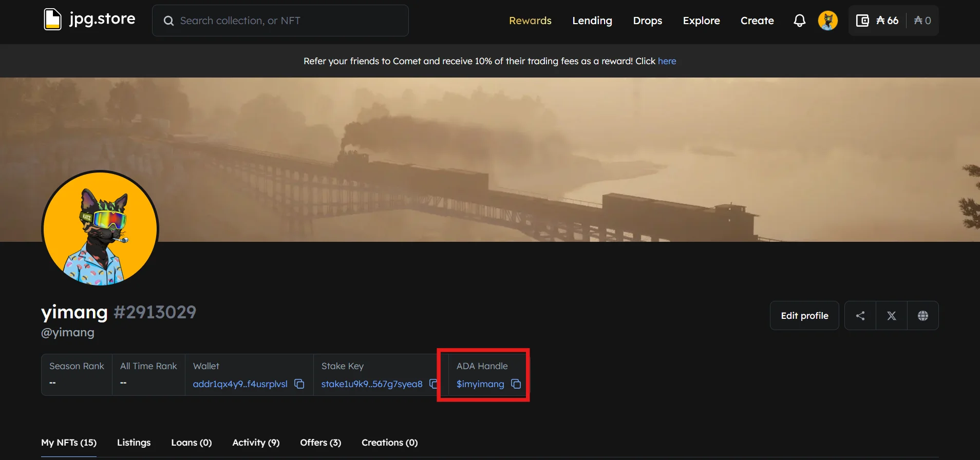Switch to the Listings tab
Viewport: 980px width, 460px height.
click(134, 443)
